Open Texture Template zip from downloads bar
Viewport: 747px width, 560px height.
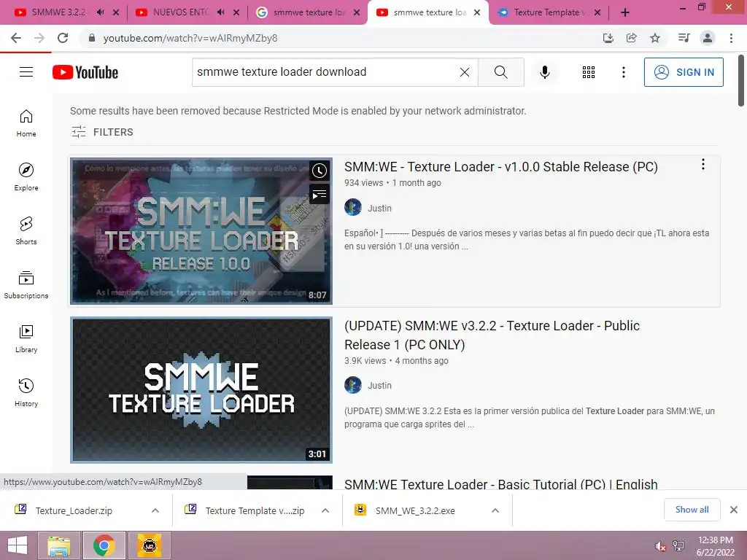click(x=255, y=510)
